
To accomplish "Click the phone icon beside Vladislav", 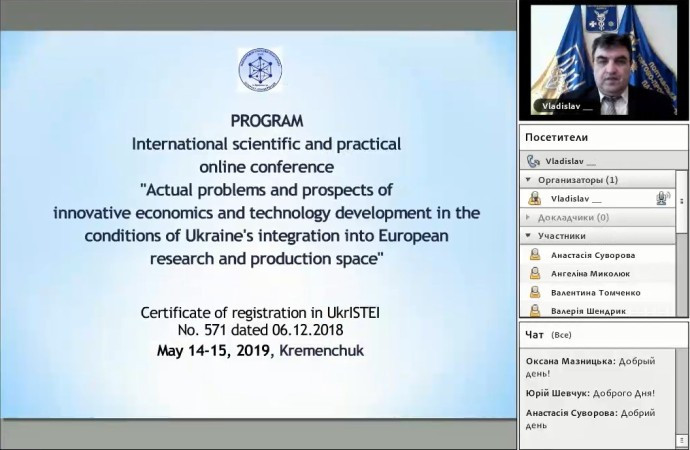I will point(532,161).
